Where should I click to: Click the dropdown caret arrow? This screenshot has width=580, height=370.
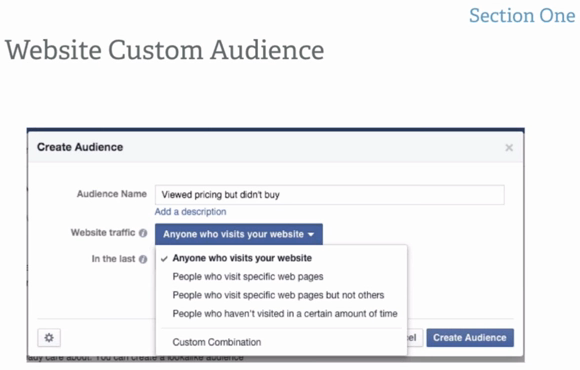311,235
